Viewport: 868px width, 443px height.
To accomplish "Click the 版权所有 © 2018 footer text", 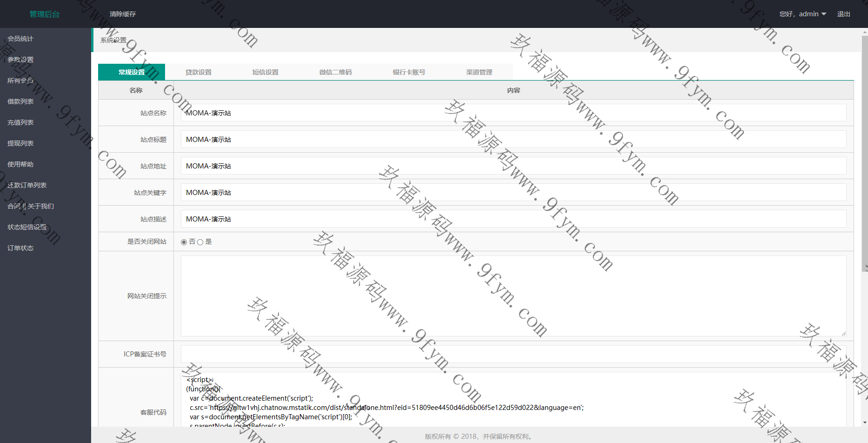I will coord(479,436).
